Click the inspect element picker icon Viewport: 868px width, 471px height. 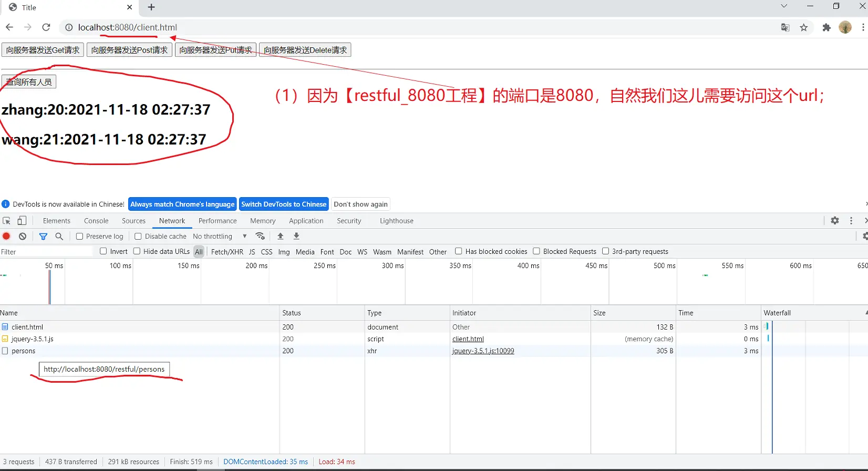click(x=7, y=221)
